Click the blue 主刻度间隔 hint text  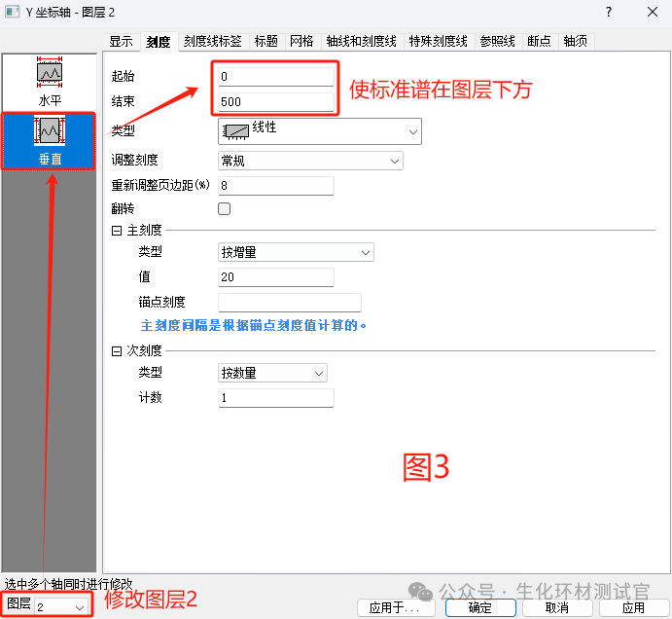click(x=254, y=326)
